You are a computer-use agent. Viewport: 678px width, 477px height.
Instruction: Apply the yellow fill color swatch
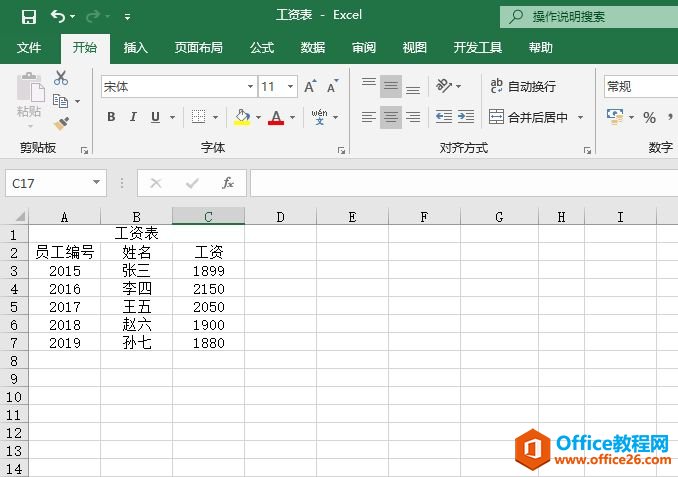click(x=241, y=117)
